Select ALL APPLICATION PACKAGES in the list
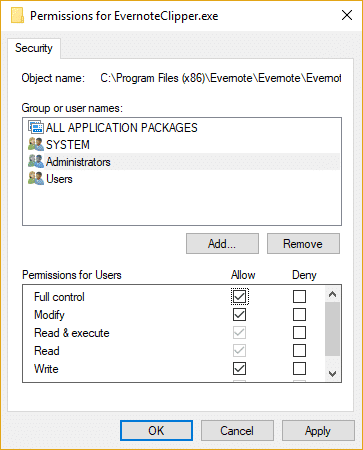 (x=182, y=128)
